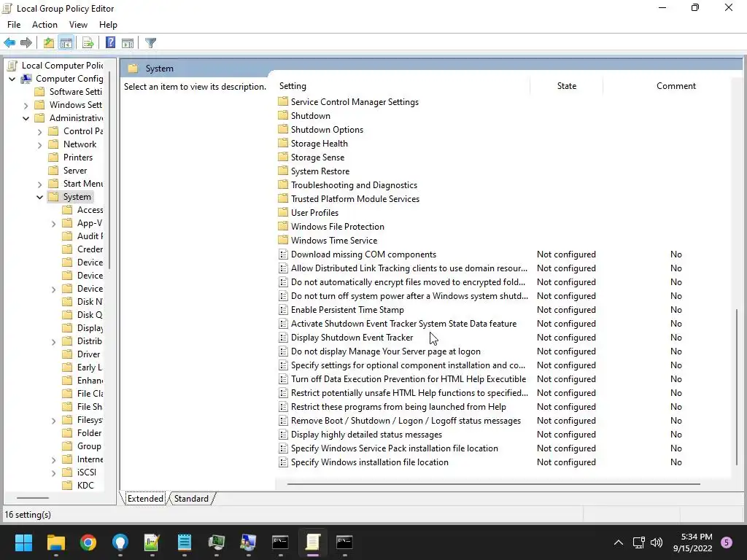Toggle Show/Hide Action Pane toolbar icon
Image resolution: width=747 pixels, height=560 pixels.
tap(128, 43)
